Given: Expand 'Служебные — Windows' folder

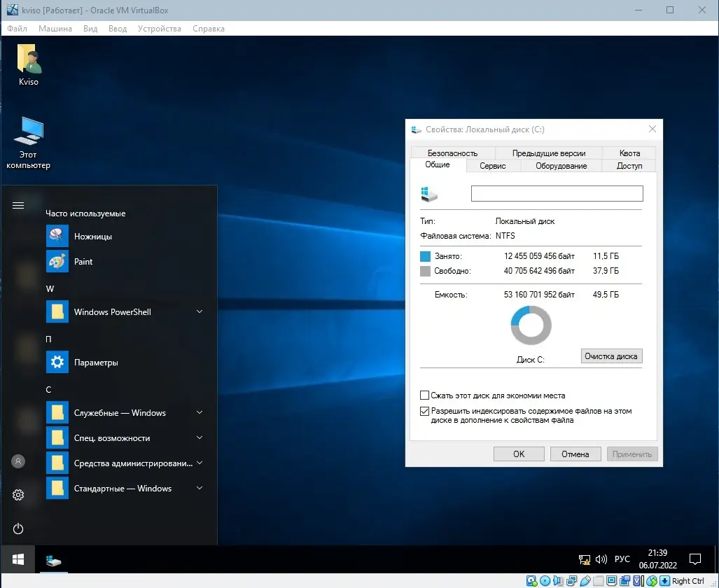Looking at the screenshot, I should pos(200,412).
